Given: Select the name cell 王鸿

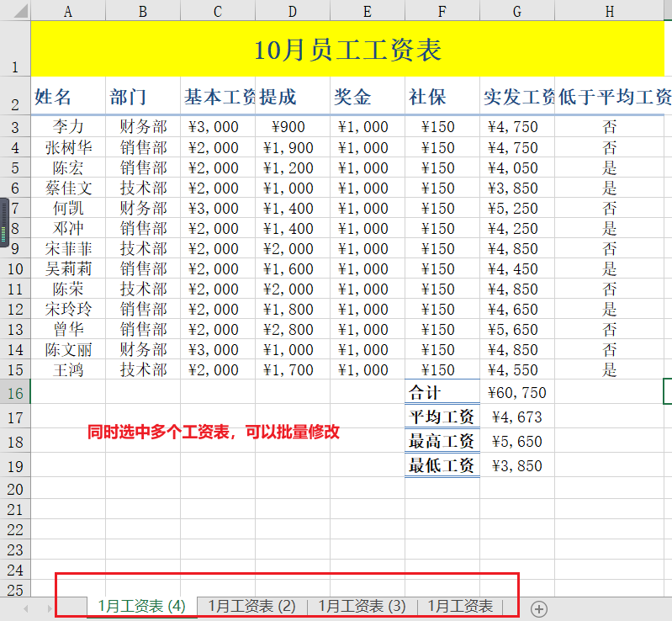Looking at the screenshot, I should click(x=68, y=369).
